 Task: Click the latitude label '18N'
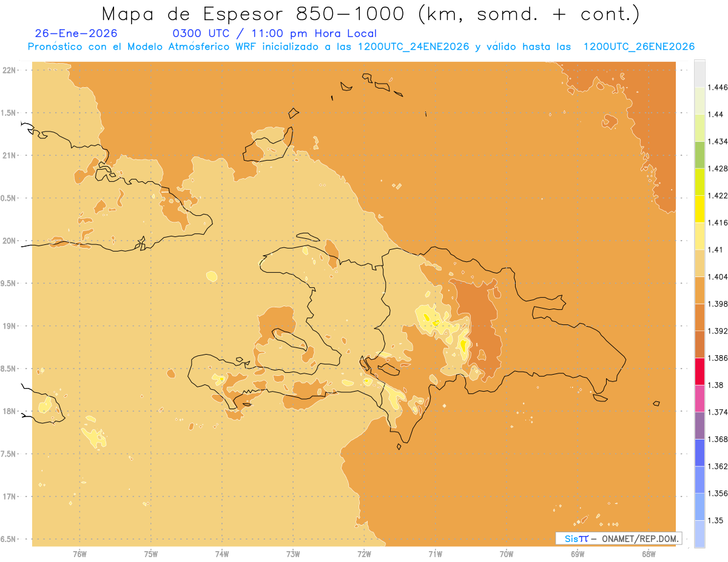click(10, 411)
